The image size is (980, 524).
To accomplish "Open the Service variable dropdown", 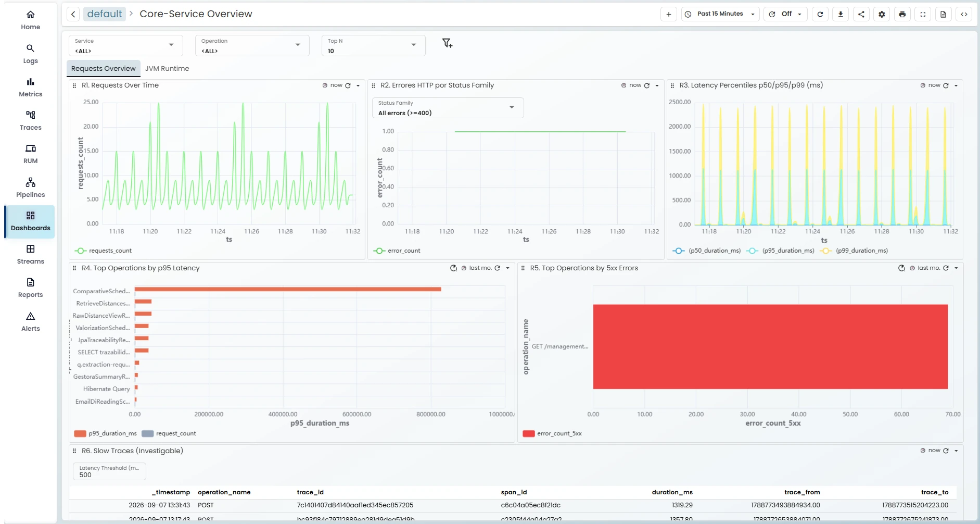I will (126, 46).
